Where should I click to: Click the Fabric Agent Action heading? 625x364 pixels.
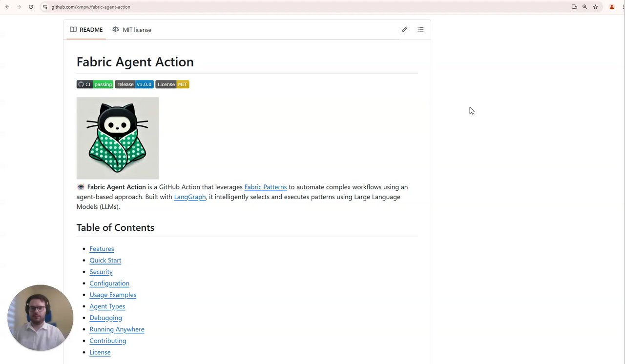click(135, 62)
